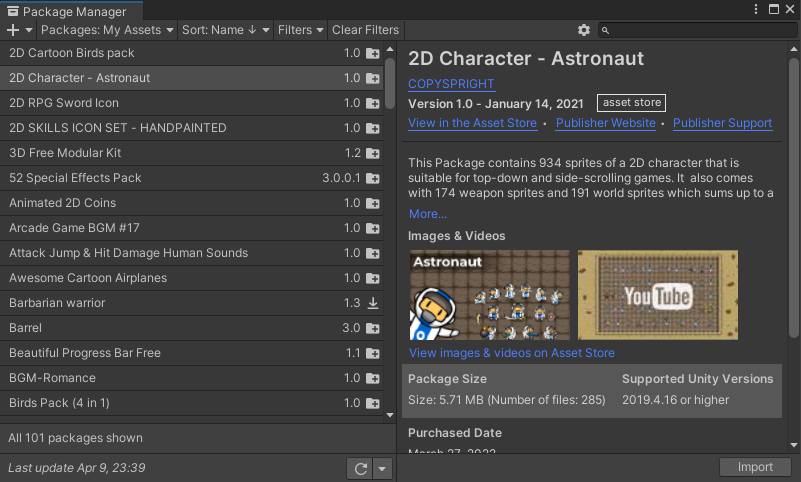Click import icon for 52 Special Effects Pack
801x482 pixels.
pos(373,178)
